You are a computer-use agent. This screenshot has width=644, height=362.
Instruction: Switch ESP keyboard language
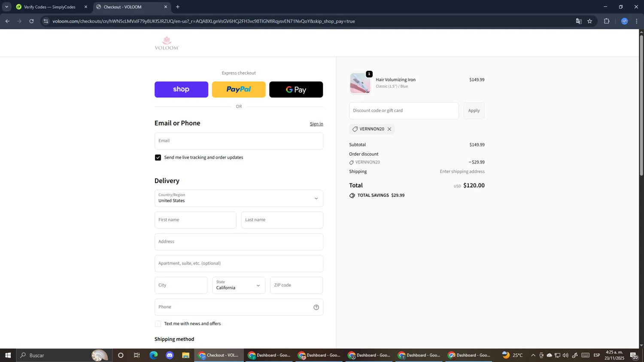coord(597,356)
